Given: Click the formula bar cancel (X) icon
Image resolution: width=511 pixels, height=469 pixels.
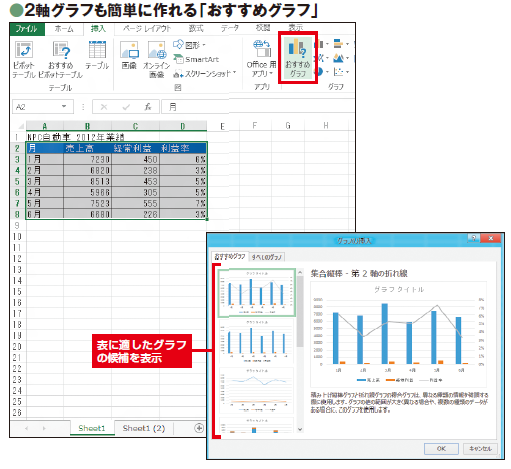Looking at the screenshot, I should (x=104, y=107).
